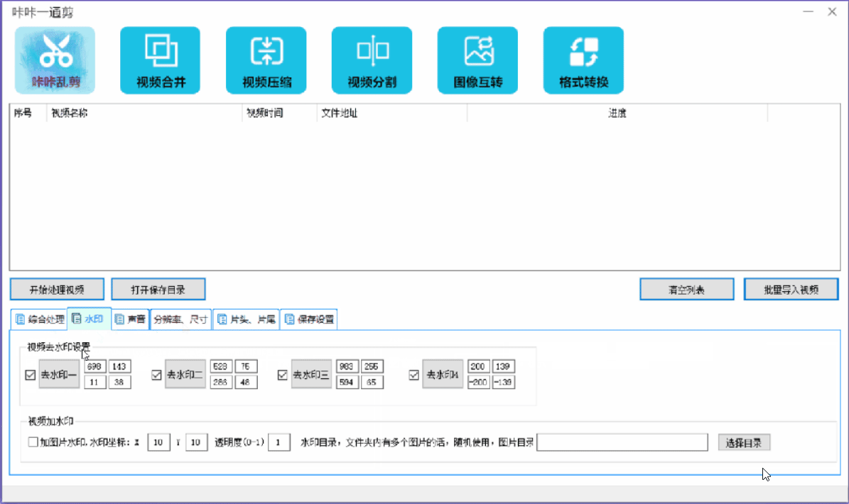Click the 透明度 opacity input field
849x504 pixels.
(279, 443)
